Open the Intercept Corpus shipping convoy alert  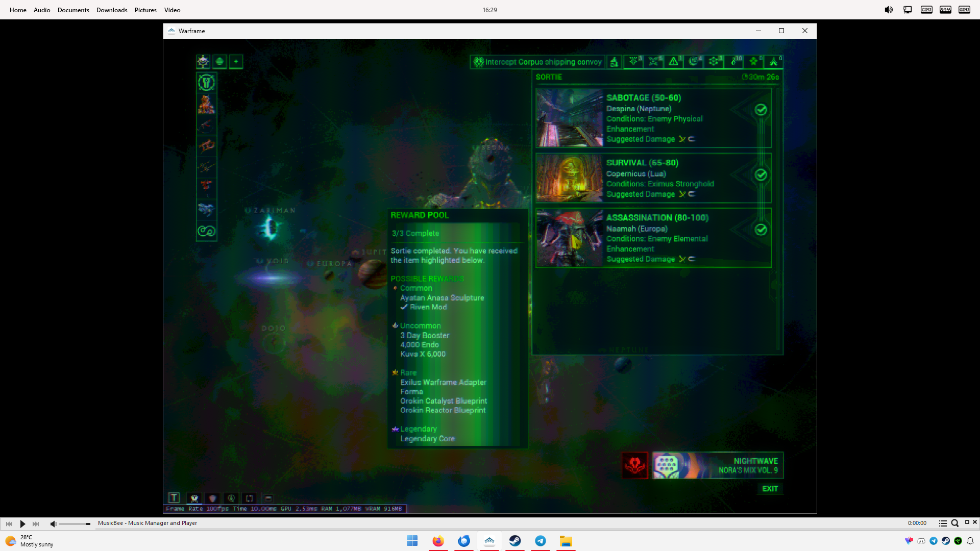point(537,62)
